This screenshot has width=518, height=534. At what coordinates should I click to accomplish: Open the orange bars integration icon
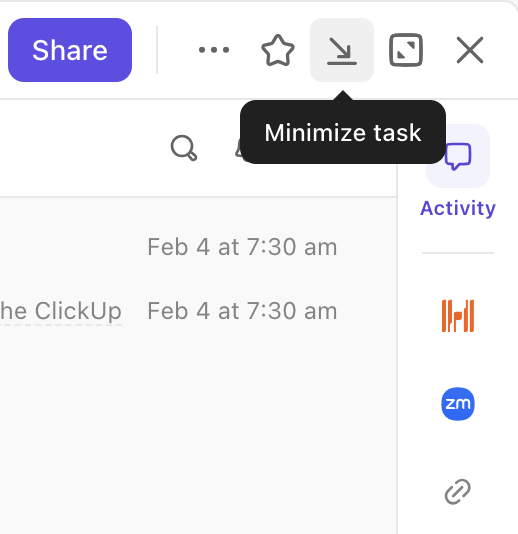pyautogui.click(x=458, y=316)
